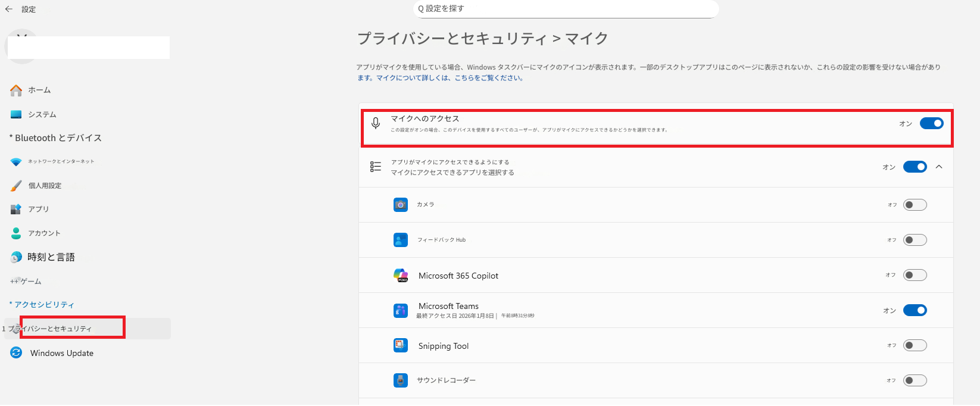Click the 最終アクセス日 2026年1月8日 text

coord(455,316)
